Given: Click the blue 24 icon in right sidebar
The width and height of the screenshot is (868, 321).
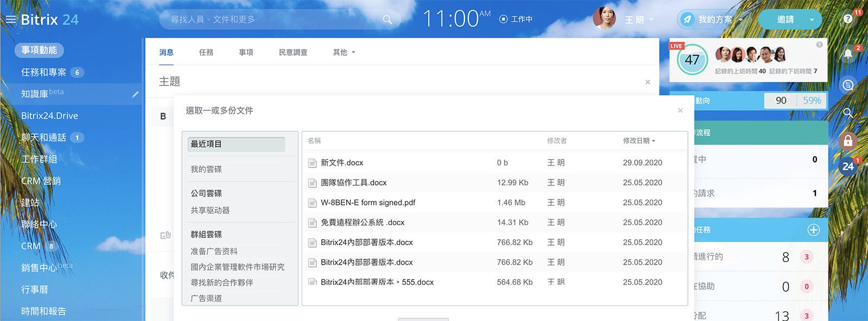Looking at the screenshot, I should point(848,166).
